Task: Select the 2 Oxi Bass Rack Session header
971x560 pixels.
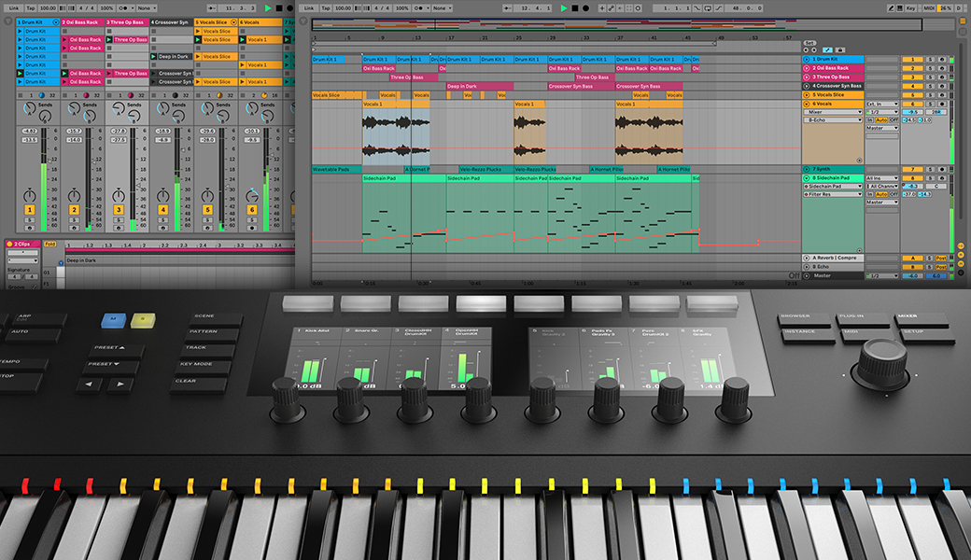Action: point(82,22)
